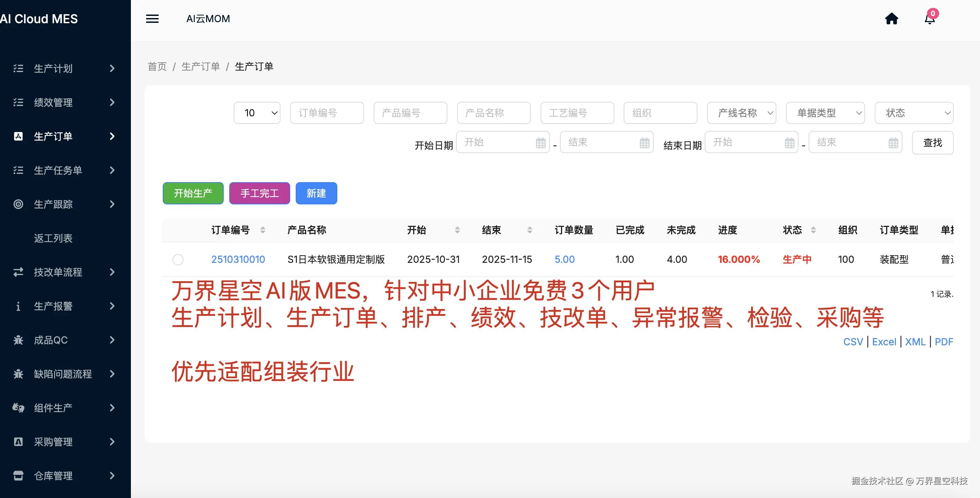
Task: Open the page size dropdown showing 10
Action: (x=257, y=113)
